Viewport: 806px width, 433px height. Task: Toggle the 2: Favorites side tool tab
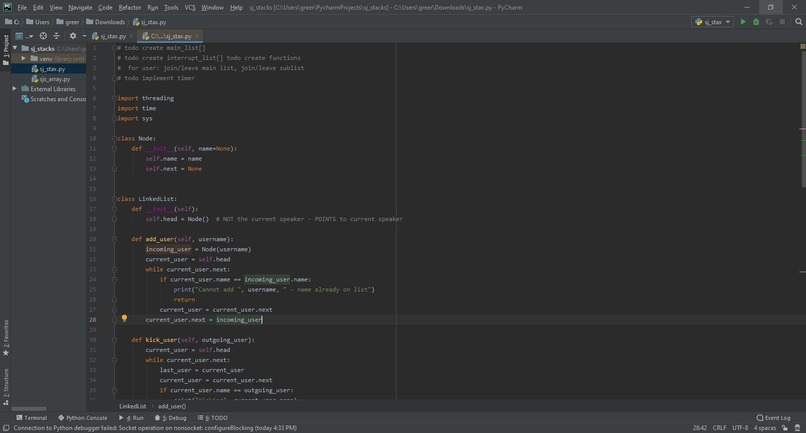click(6, 338)
